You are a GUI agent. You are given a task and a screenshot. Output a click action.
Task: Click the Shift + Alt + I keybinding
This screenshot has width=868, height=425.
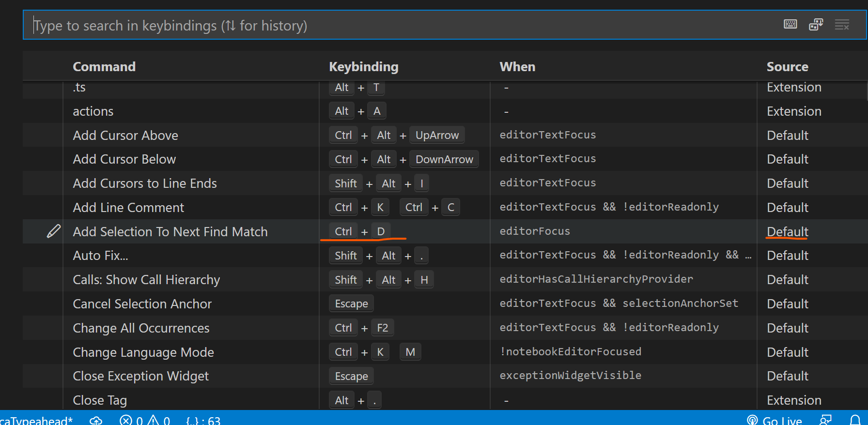379,183
